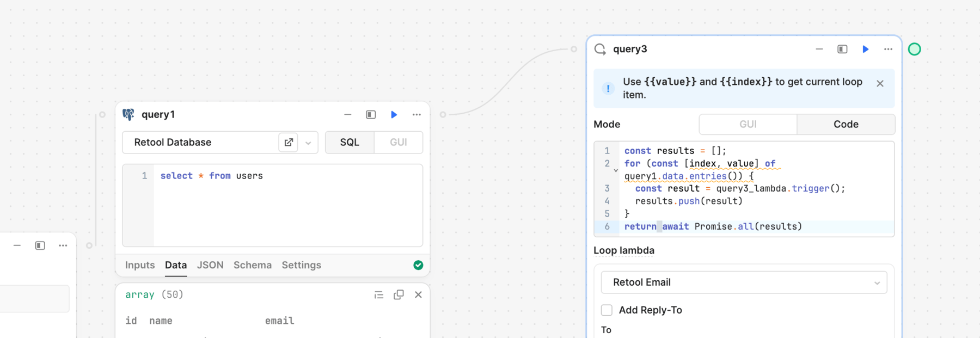The height and width of the screenshot is (338, 980).
Task: Click const results = [] code line
Action: 675,151
